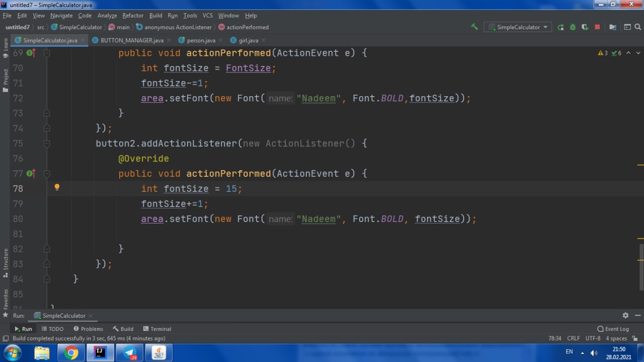Open the Favorites tool window sidebar button

(6, 304)
